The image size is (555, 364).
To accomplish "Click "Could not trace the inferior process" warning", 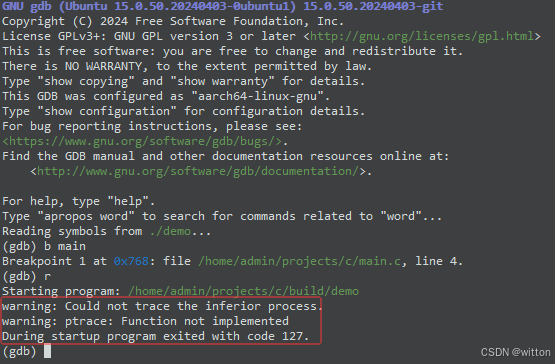I will 161,306.
